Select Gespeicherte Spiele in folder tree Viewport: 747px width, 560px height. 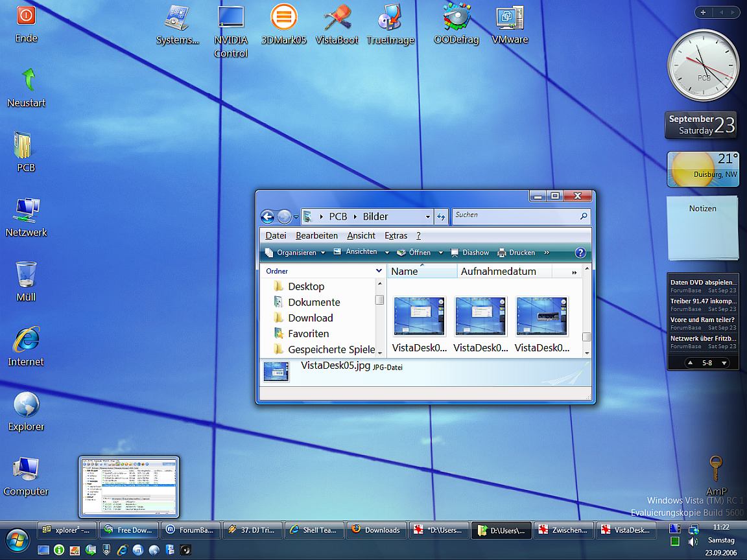[324, 349]
